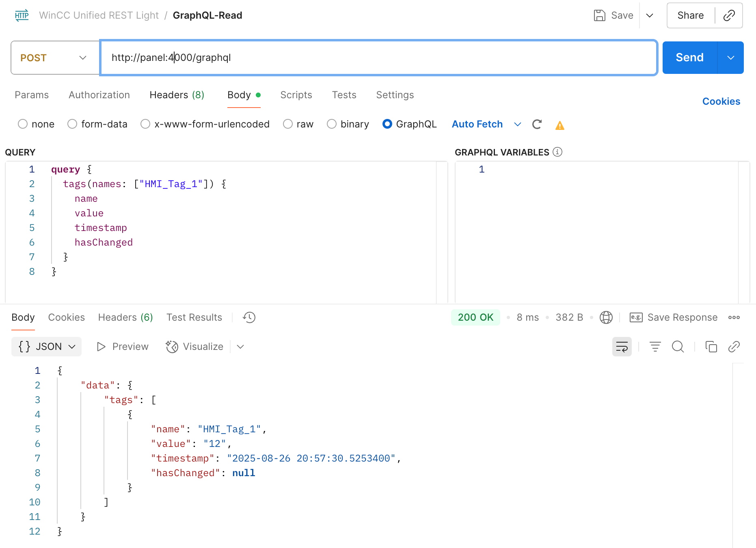756x548 pixels.
Task: Click into the request URL field
Action: tap(378, 58)
